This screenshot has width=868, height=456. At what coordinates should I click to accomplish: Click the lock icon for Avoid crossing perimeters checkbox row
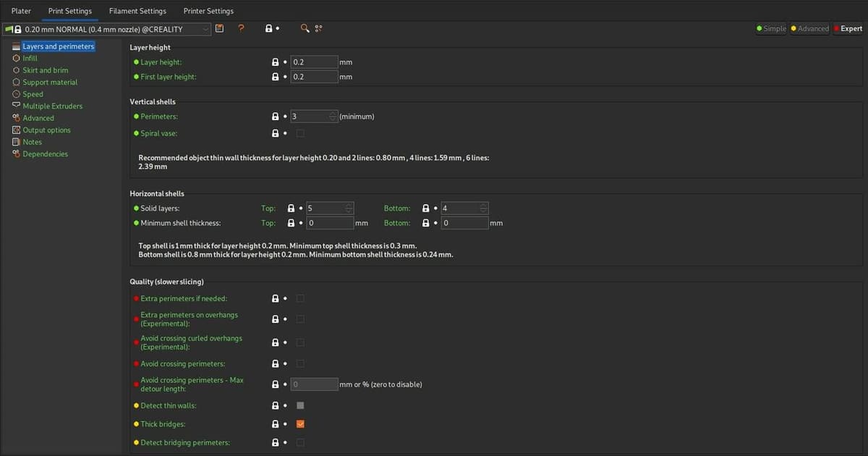point(275,364)
